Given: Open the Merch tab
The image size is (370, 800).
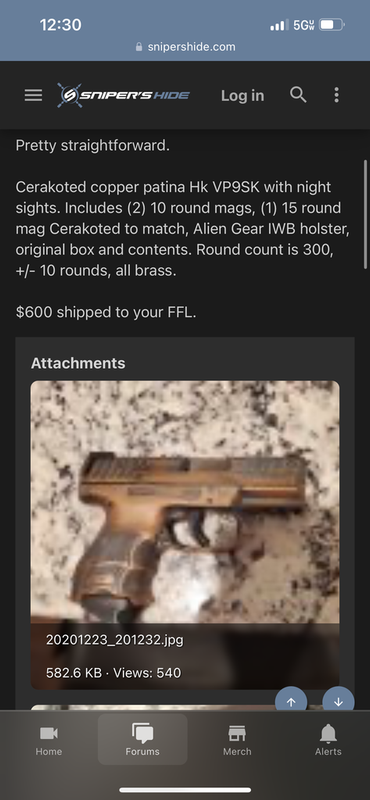Looking at the screenshot, I should point(237,739).
